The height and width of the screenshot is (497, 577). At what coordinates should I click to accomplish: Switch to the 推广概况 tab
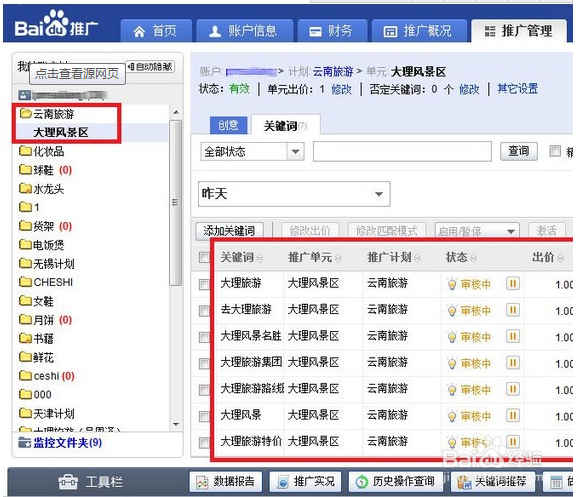419,31
